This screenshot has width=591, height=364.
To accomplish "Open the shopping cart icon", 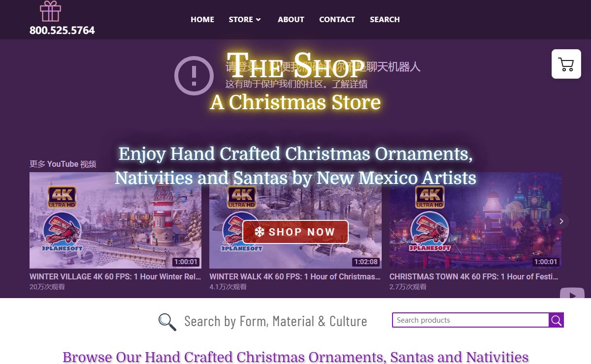I will click(x=566, y=64).
